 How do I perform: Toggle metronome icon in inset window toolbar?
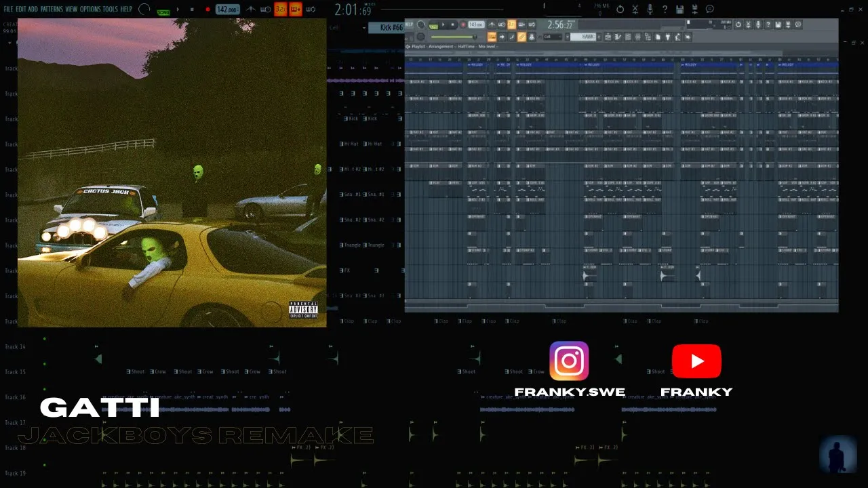tap(492, 24)
